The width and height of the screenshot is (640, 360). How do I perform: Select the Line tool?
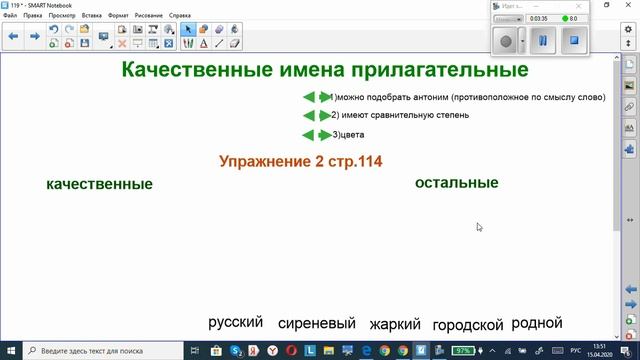219,43
